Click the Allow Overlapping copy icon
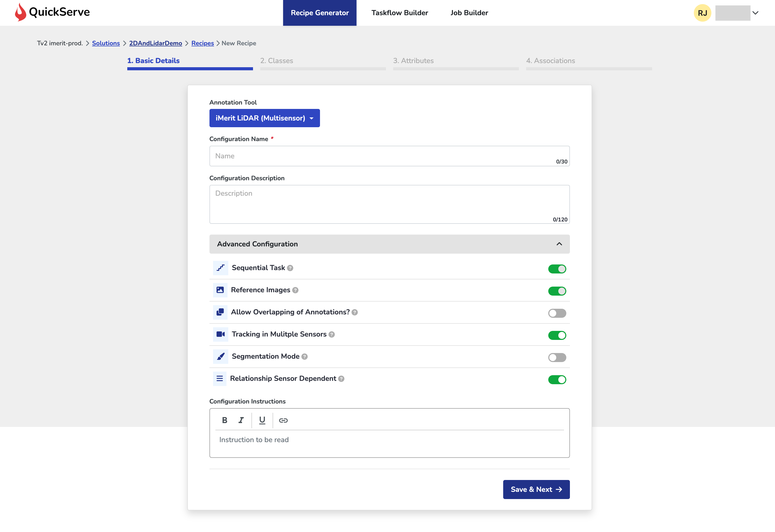 (220, 312)
